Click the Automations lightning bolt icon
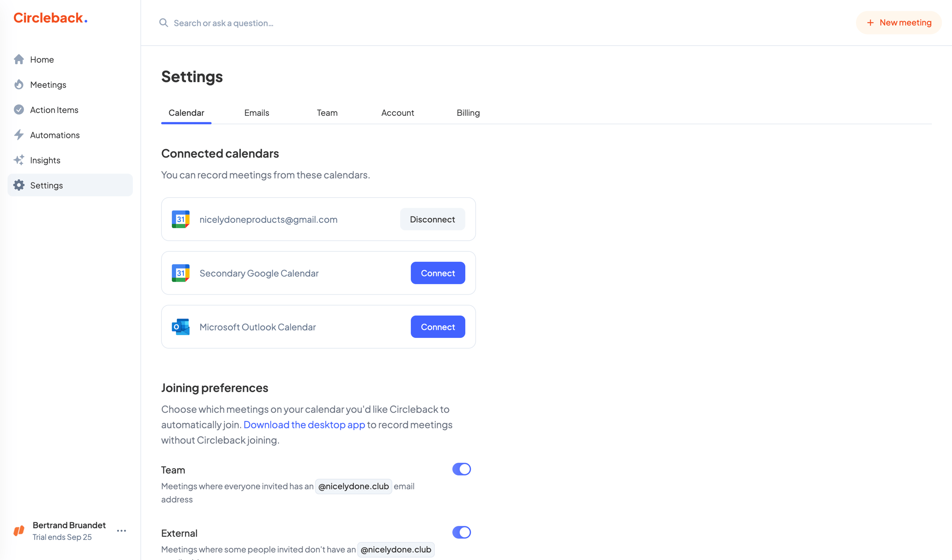Screen dimensions: 952x560 pyautogui.click(x=19, y=135)
